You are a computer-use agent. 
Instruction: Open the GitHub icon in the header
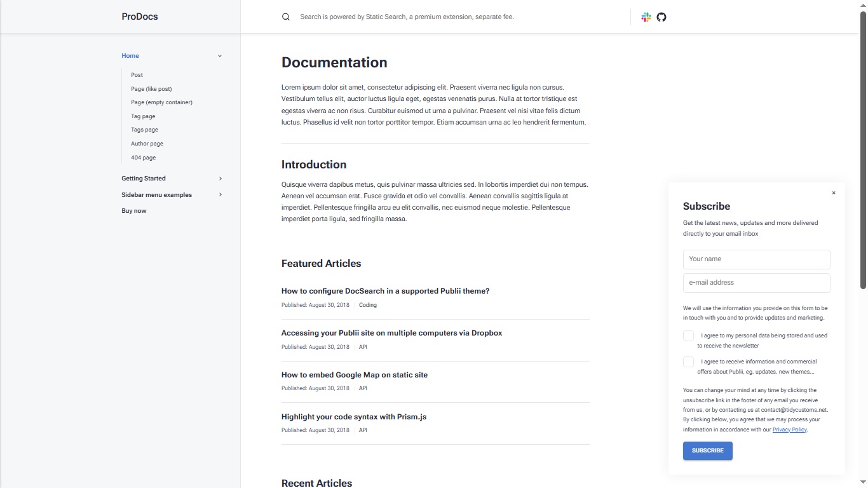click(661, 17)
